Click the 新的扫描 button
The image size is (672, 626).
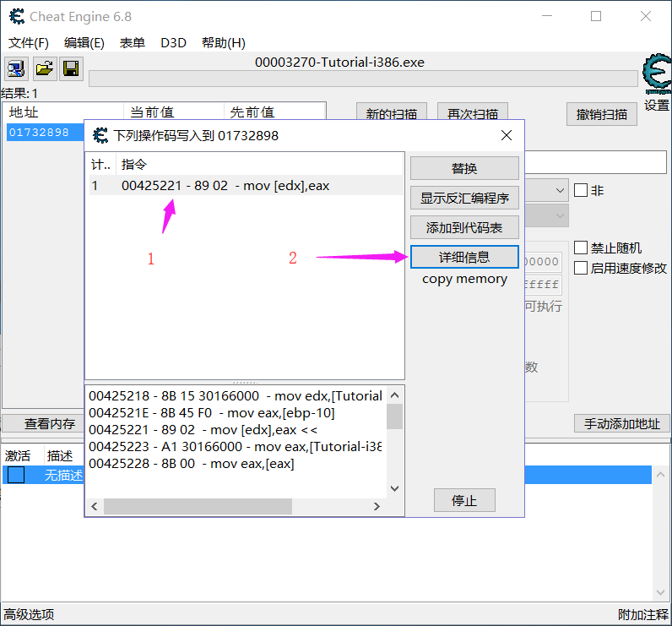point(391,112)
